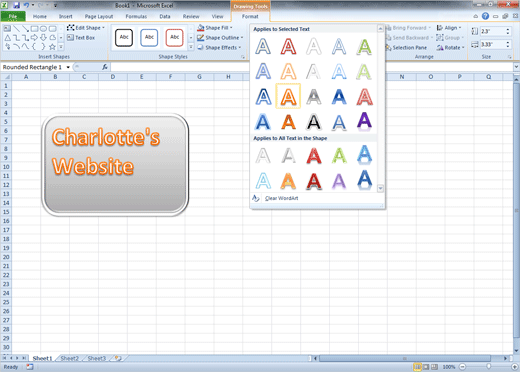Click the Text Box tool icon
The width and height of the screenshot is (520, 372).
pyautogui.click(x=70, y=38)
